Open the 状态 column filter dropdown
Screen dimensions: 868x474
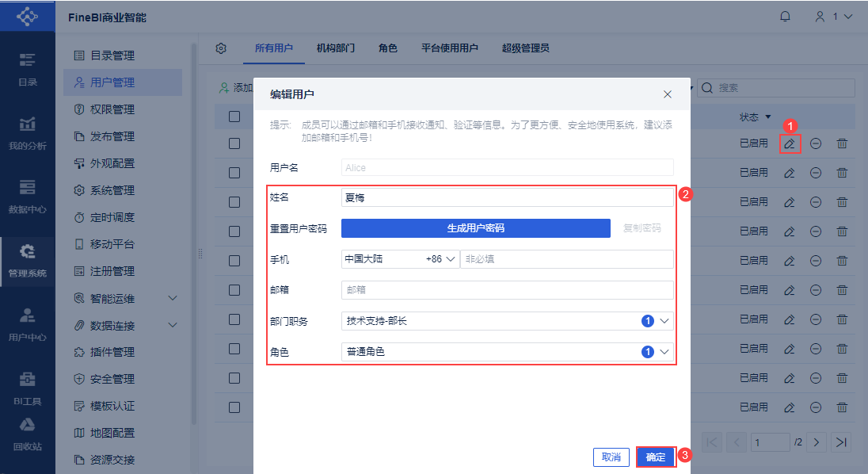[767, 117]
